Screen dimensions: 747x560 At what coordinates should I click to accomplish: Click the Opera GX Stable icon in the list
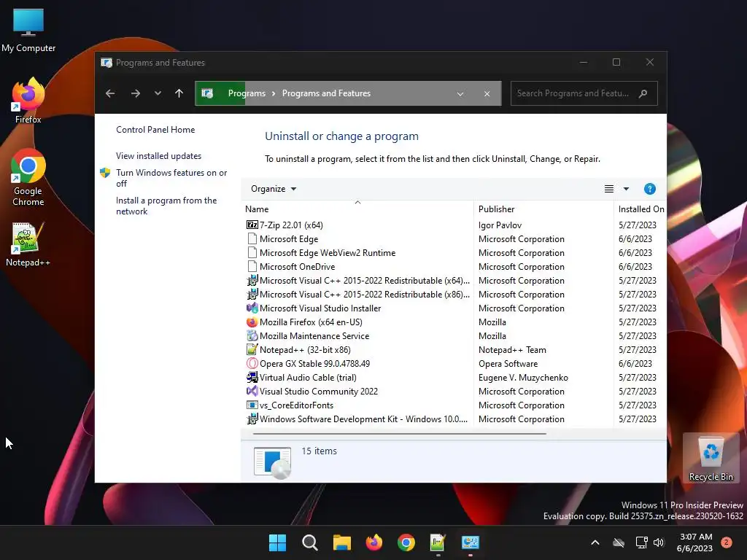click(x=252, y=363)
